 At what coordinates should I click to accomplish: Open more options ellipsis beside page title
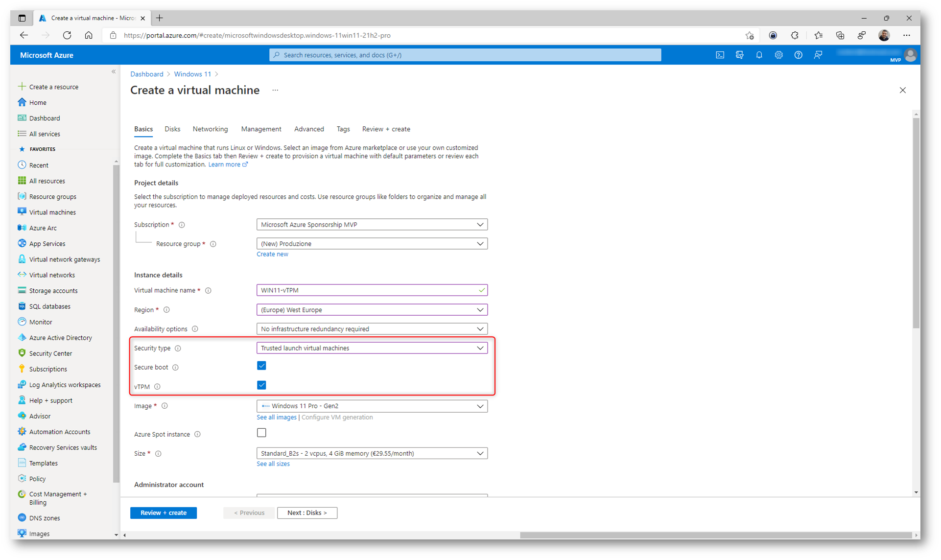275,90
